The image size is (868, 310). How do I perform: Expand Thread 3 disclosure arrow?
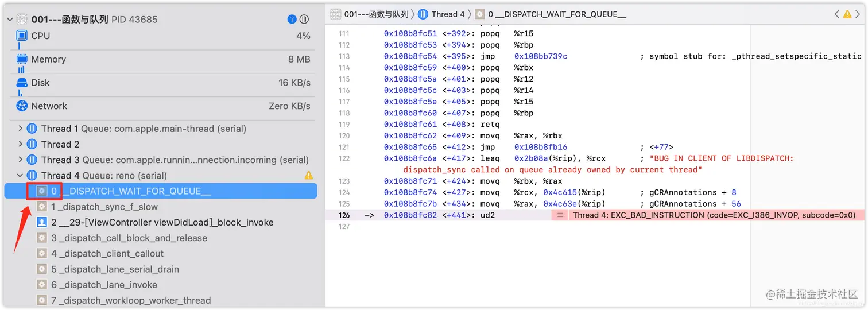point(21,160)
